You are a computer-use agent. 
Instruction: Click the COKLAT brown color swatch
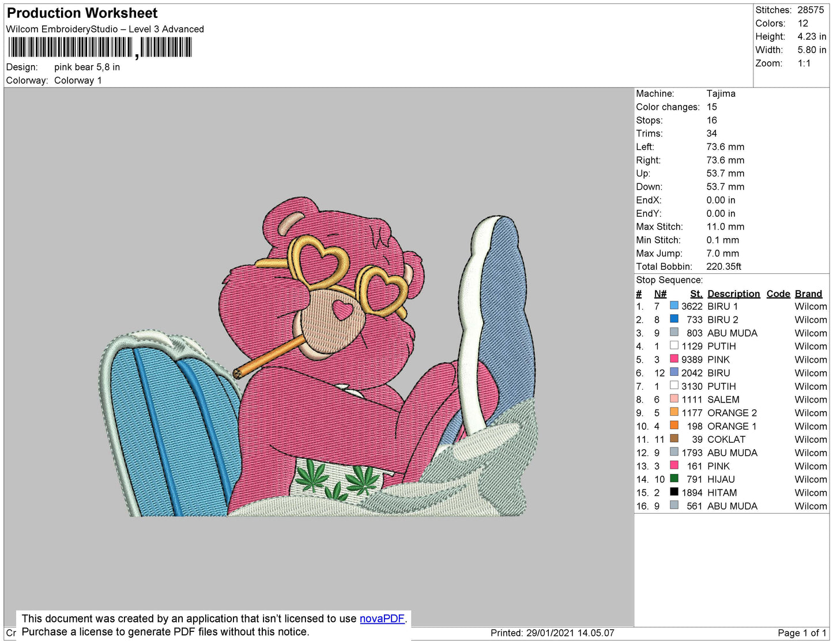674,439
